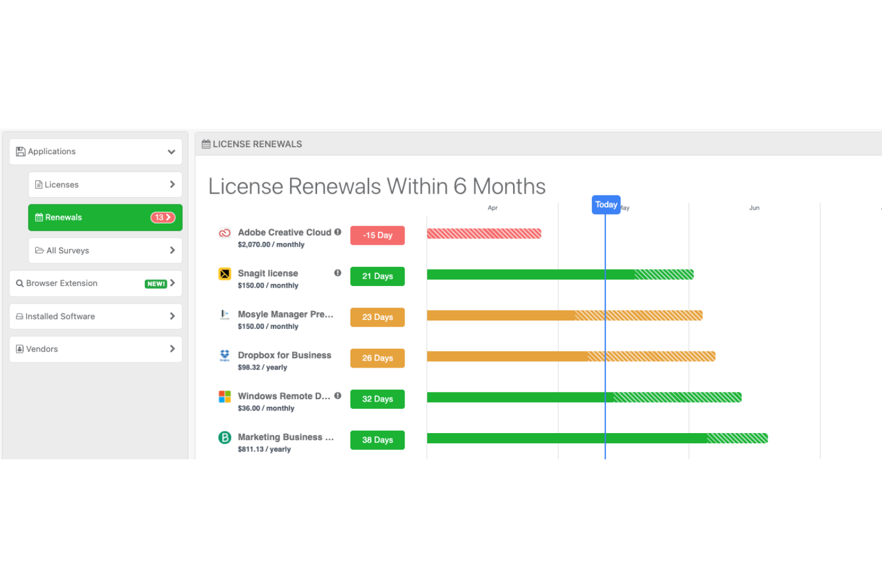
Task: Click the Licenses document icon
Action: (x=39, y=185)
